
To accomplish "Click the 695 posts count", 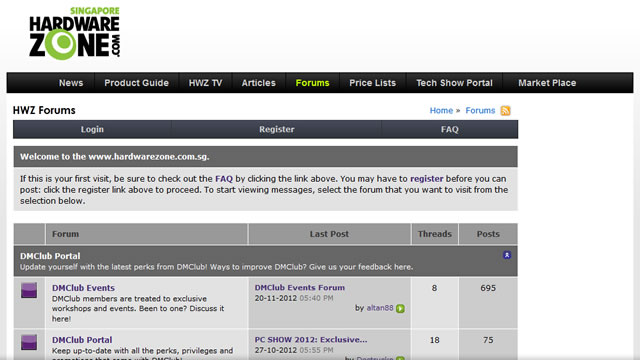I will pyautogui.click(x=488, y=288).
